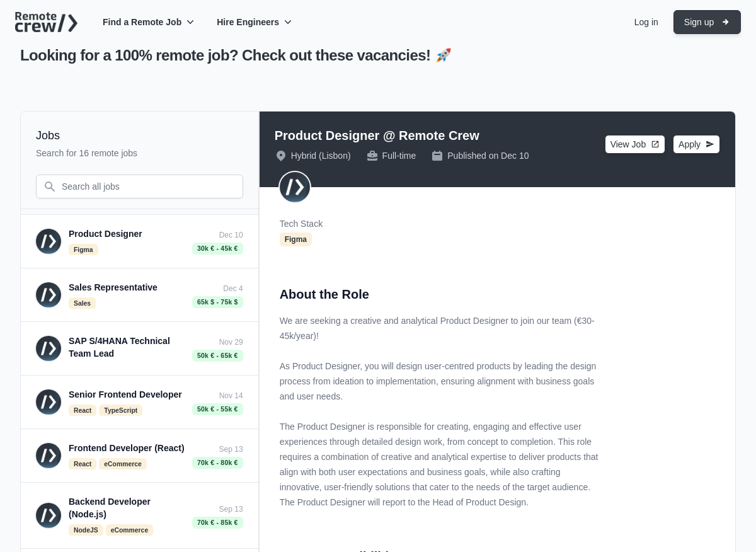The image size is (756, 552).
Task: Open the SAP S/4HANA Technical Team Lead job
Action: pyautogui.click(x=139, y=348)
